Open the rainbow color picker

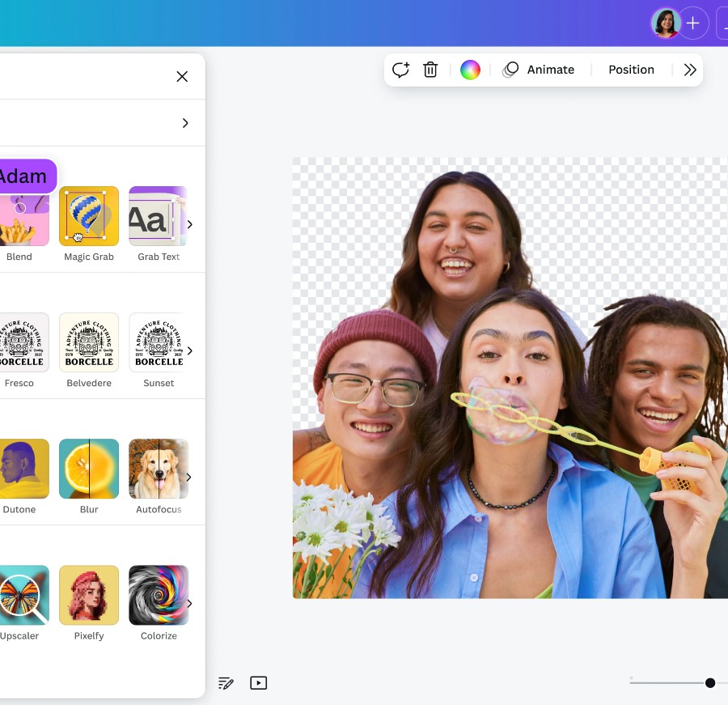470,70
